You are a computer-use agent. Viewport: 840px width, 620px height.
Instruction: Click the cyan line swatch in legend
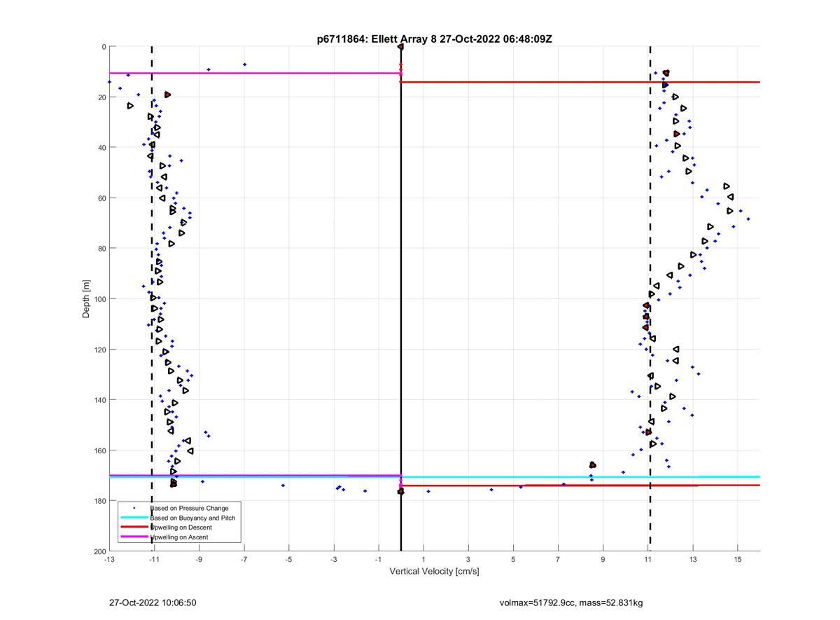[134, 518]
